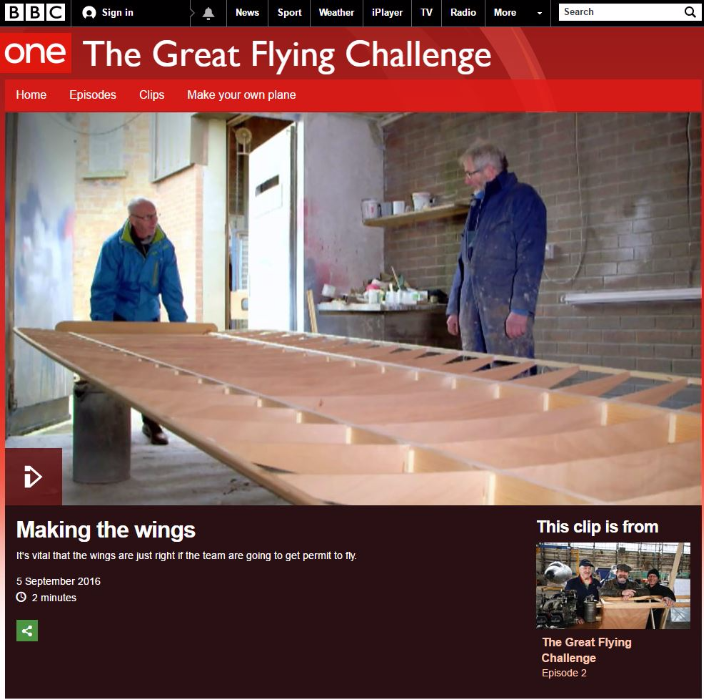
Task: Go to the Weather page
Action: point(336,13)
